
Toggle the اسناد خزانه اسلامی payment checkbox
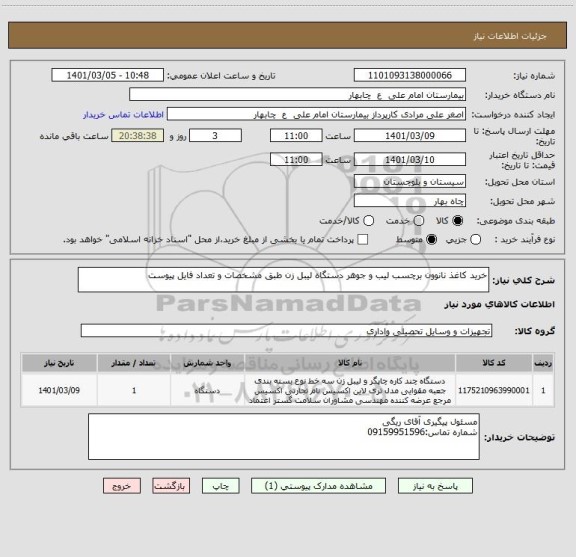click(x=363, y=240)
